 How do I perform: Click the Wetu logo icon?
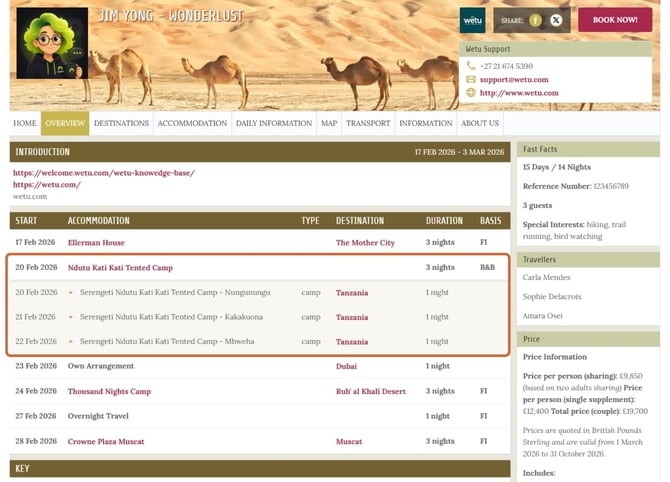pyautogui.click(x=472, y=20)
